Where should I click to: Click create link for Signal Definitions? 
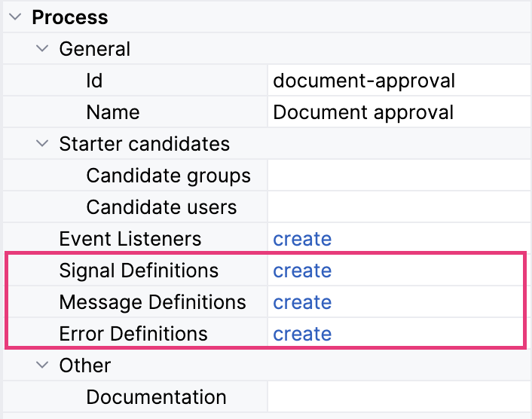click(x=302, y=271)
